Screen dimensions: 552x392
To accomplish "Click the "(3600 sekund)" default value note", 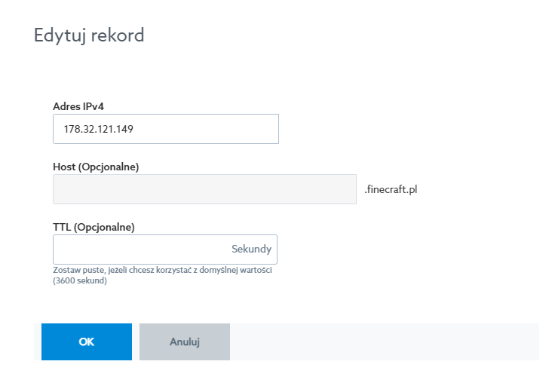I will pos(80,280).
